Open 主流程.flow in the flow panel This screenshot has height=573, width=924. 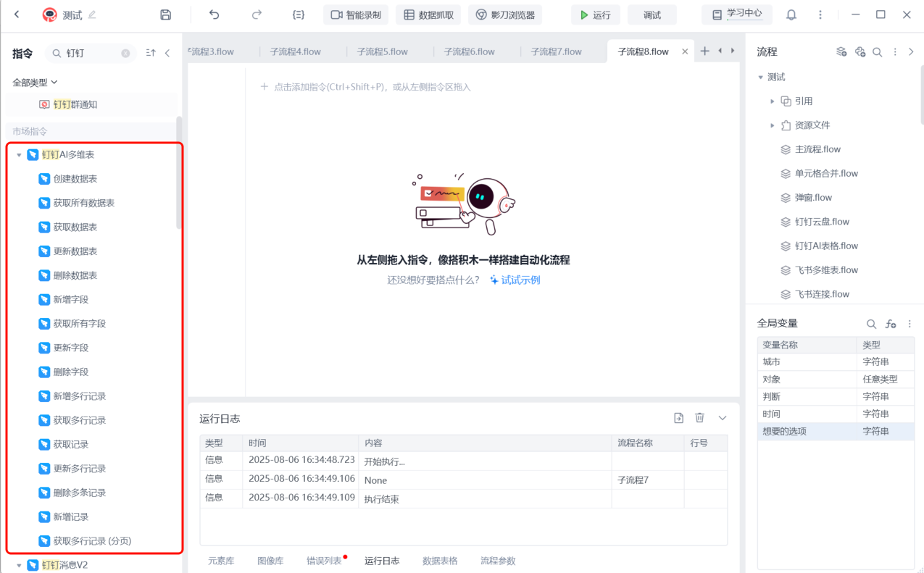click(817, 149)
